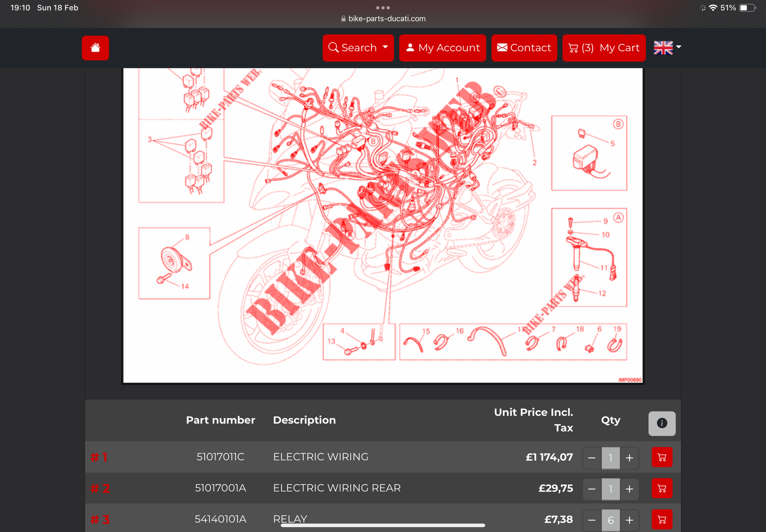Increase quantity for Electric Wiring Rear

[x=630, y=489]
